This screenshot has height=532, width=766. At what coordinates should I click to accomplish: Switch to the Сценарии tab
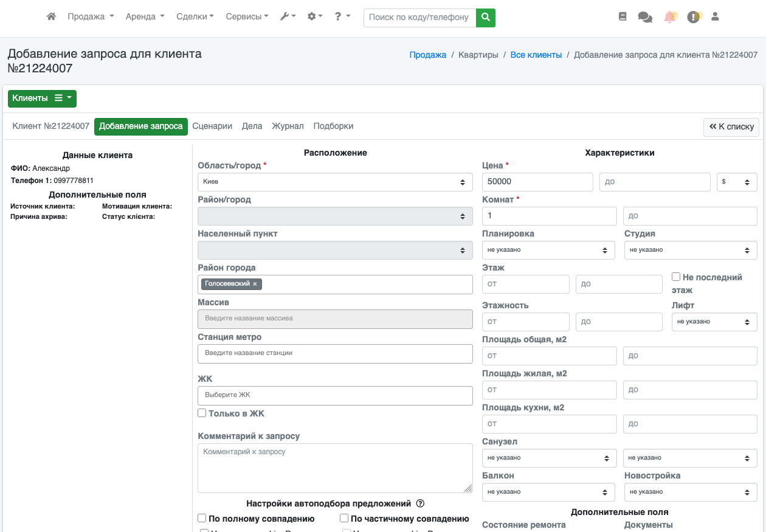[212, 126]
